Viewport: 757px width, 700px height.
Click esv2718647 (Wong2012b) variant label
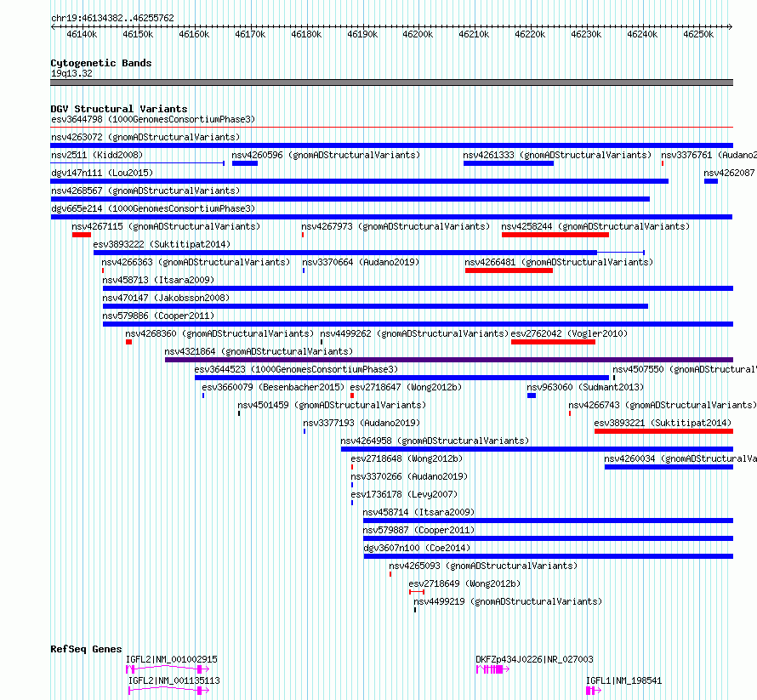pos(406,387)
